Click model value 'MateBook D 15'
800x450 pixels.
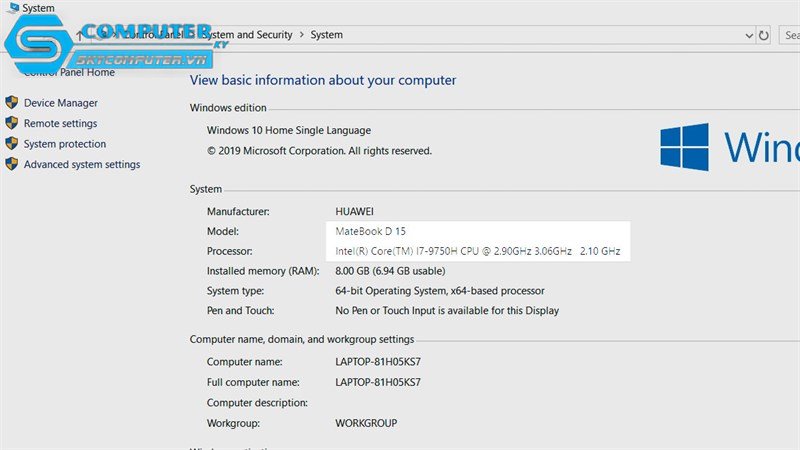(370, 231)
